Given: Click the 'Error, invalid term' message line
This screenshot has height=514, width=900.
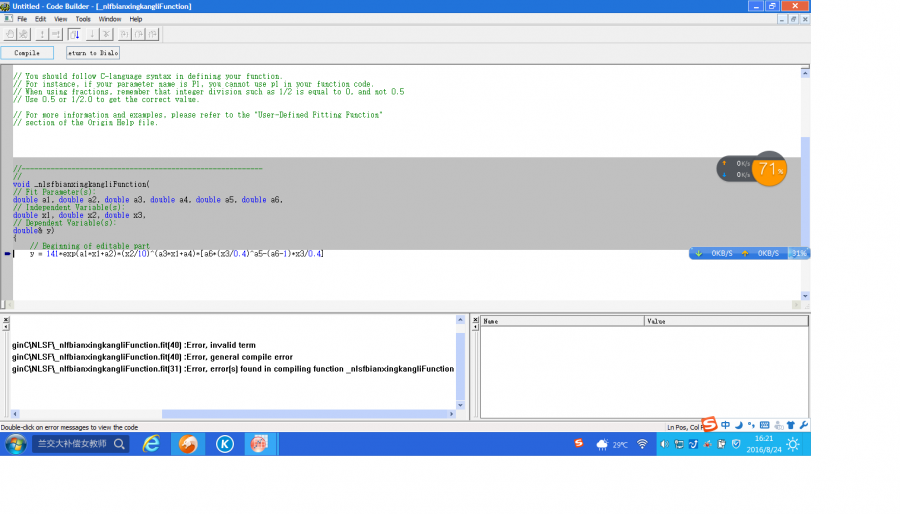Looking at the screenshot, I should 134,345.
